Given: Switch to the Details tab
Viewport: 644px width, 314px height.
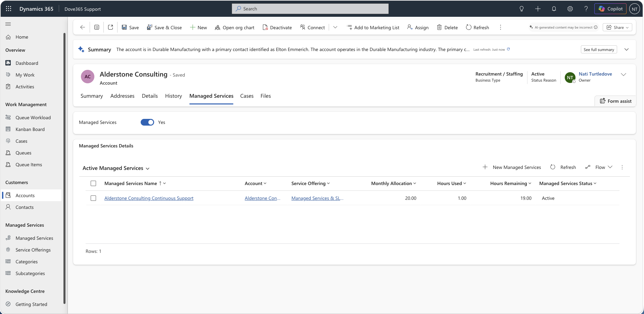Looking at the screenshot, I should (150, 96).
